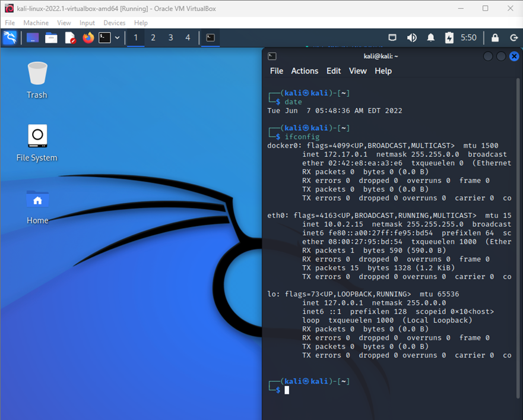Viewport: 523px width, 420px height.
Task: Click the power manager battery icon
Action: pyautogui.click(x=449, y=38)
